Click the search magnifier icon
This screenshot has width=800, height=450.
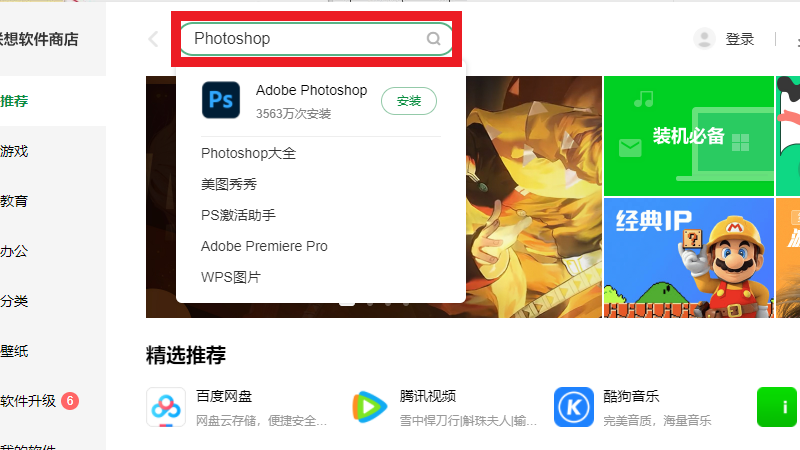[x=433, y=39]
